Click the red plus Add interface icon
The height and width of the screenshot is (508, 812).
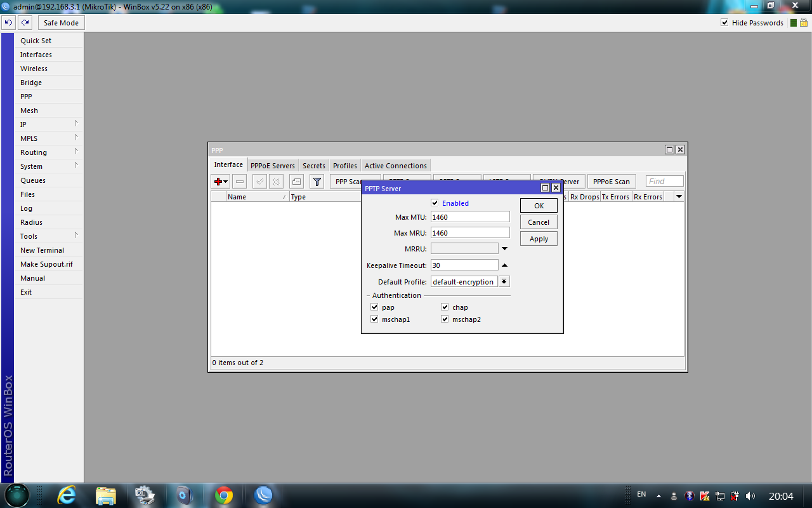tap(218, 182)
